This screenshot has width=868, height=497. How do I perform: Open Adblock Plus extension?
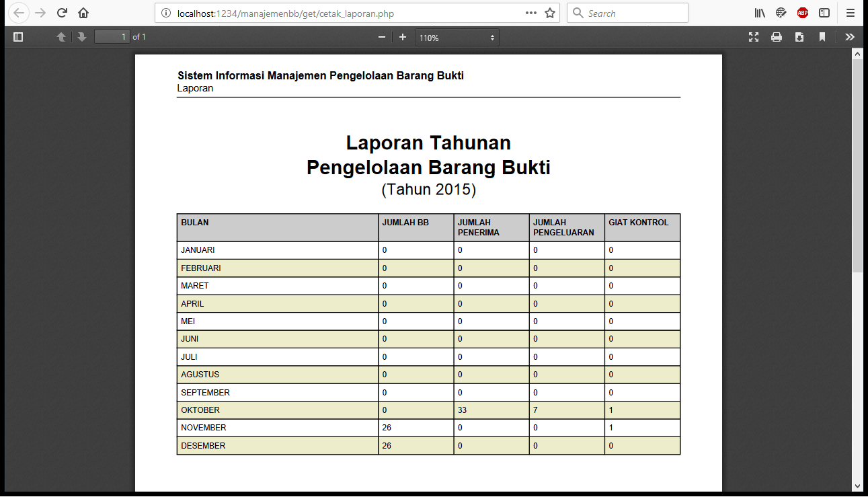(x=803, y=13)
